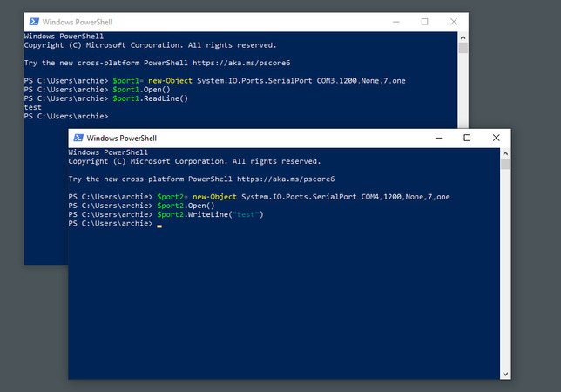The image size is (561, 392).
Task: Click the '$port2.WriteLine("test")' command line
Action: pyautogui.click(x=210, y=214)
